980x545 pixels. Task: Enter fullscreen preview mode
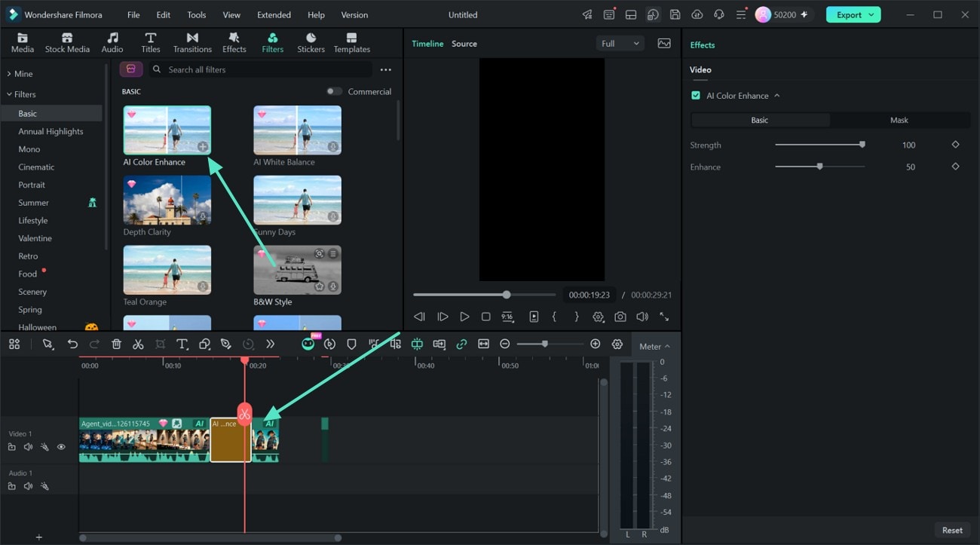[664, 317]
